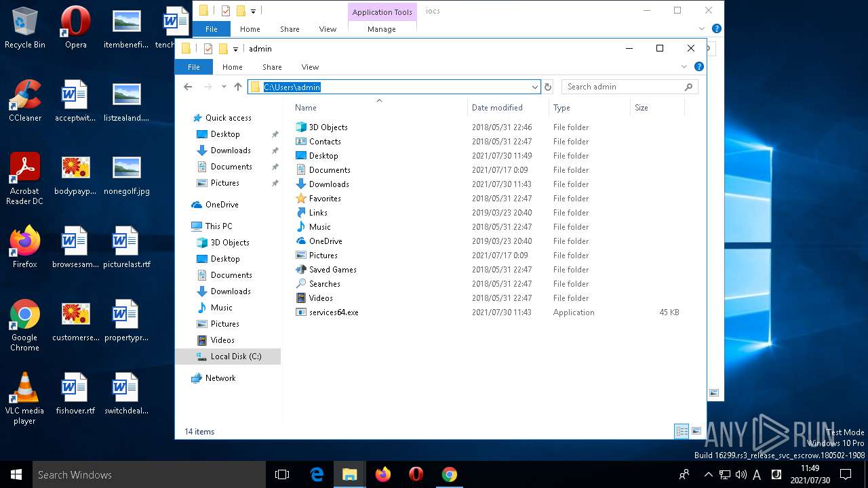Open Recycle Bin on desktop
Image resolution: width=868 pixels, height=488 pixels.
click(x=25, y=28)
